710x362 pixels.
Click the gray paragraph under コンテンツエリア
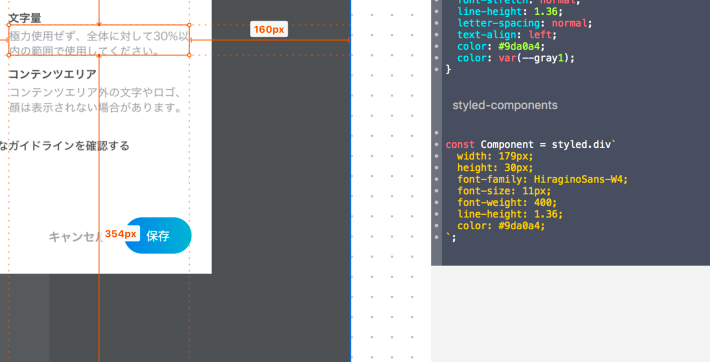point(96,100)
